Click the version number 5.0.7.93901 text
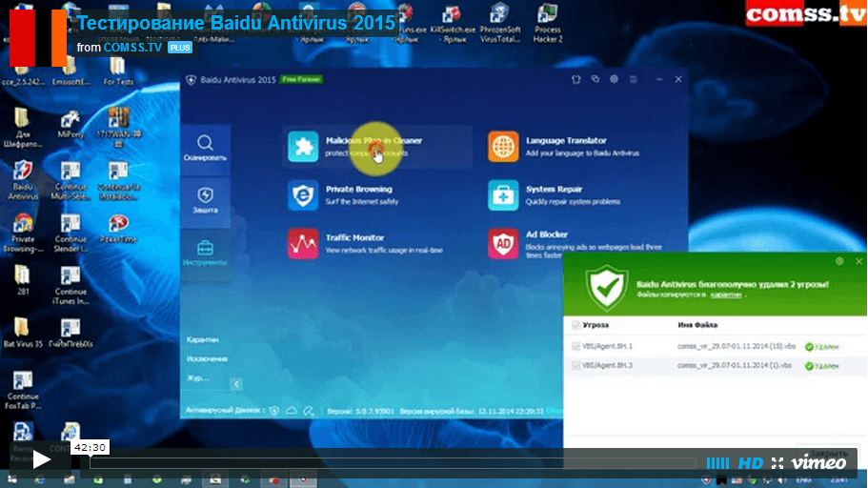868x488 pixels. 373,412
